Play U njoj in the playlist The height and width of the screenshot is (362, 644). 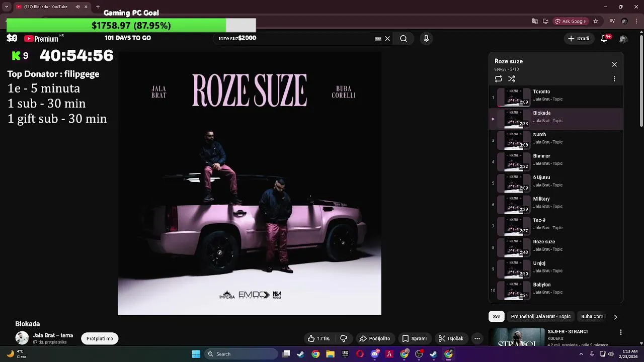556,269
